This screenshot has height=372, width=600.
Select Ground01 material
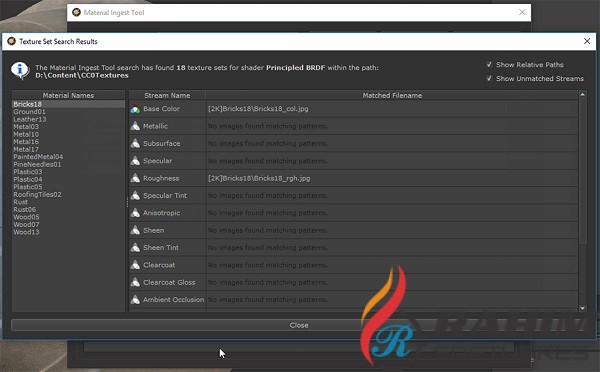pos(29,112)
